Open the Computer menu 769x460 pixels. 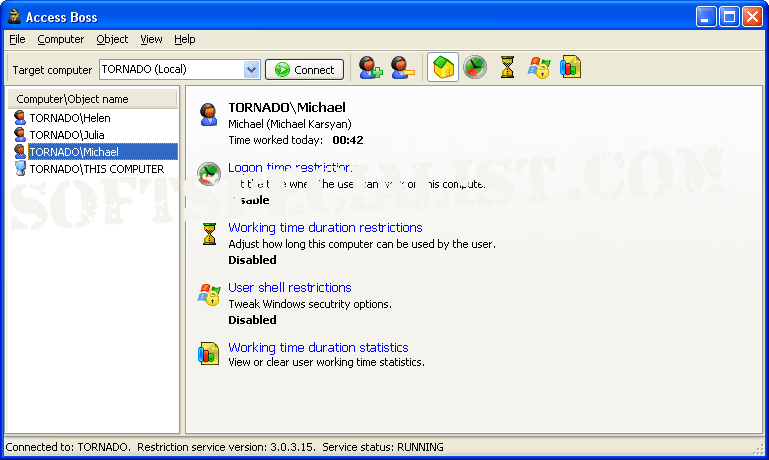click(61, 39)
